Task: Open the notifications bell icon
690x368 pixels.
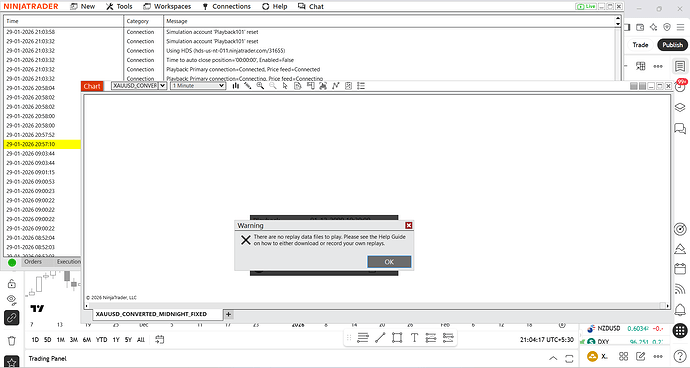Action: click(680, 309)
